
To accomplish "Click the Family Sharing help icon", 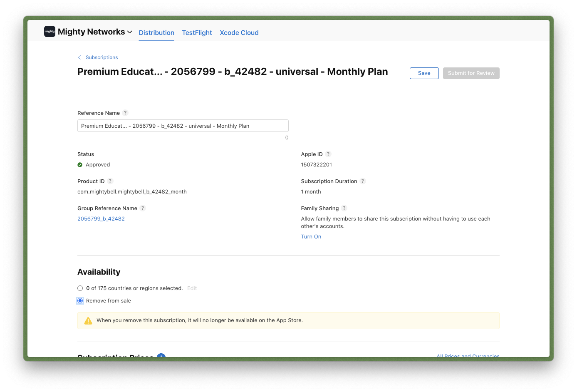I will tap(344, 208).
